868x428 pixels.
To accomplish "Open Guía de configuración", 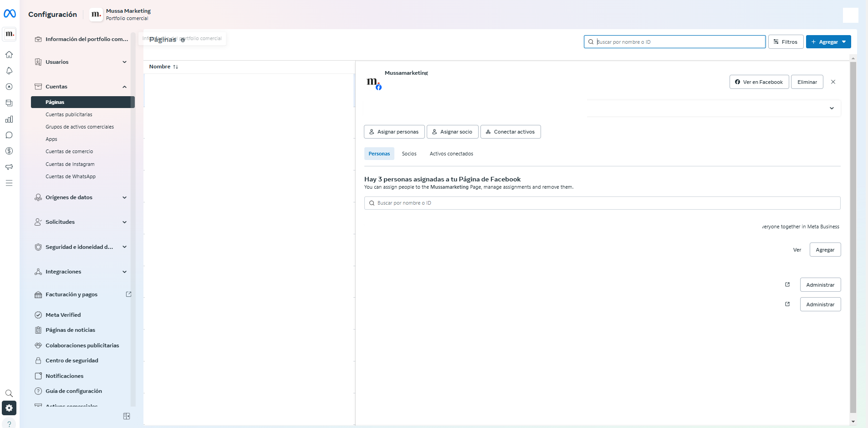I will click(x=68, y=391).
